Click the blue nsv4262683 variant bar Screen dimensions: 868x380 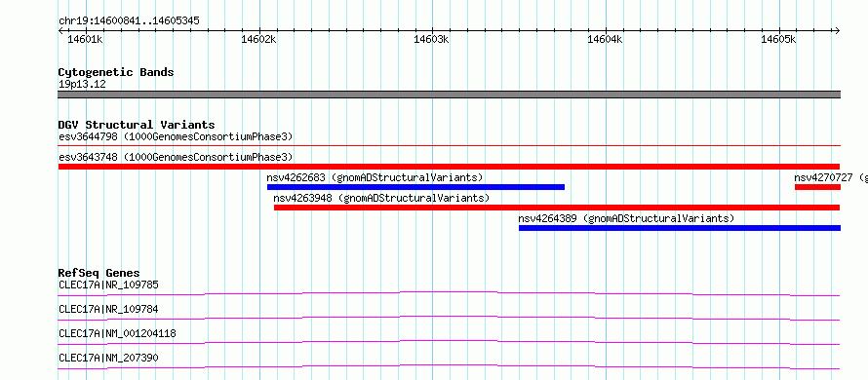pos(415,187)
